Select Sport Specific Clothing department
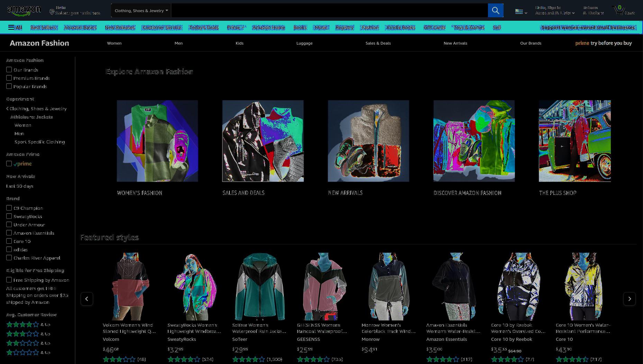643x364 pixels. (40, 142)
